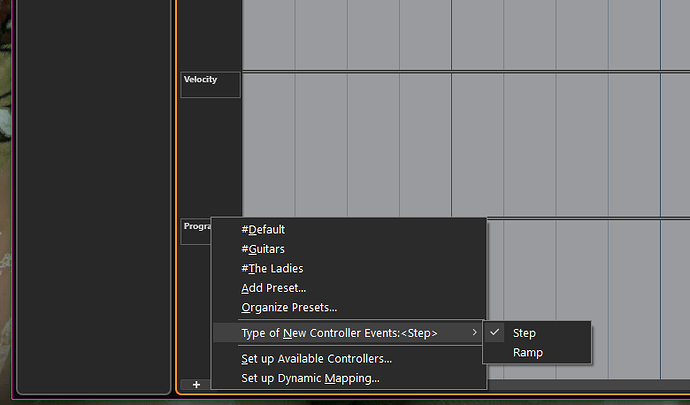Click the checkmark next to Step
Screen dimensions: 690x405
[496, 333]
